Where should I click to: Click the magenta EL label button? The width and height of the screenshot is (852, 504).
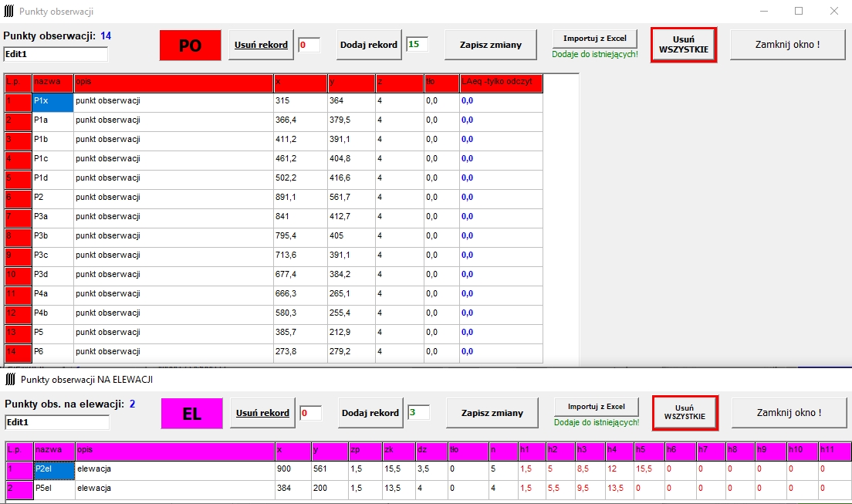click(191, 413)
